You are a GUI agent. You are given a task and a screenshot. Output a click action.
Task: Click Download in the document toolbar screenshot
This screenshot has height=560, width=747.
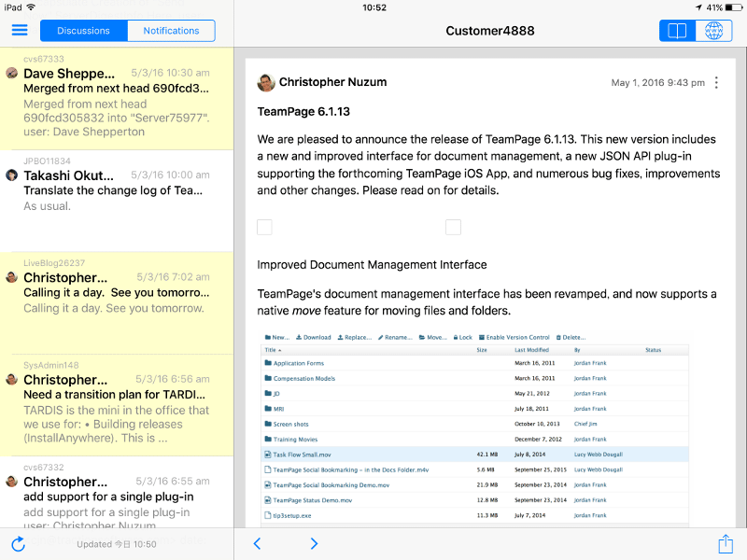coord(314,337)
